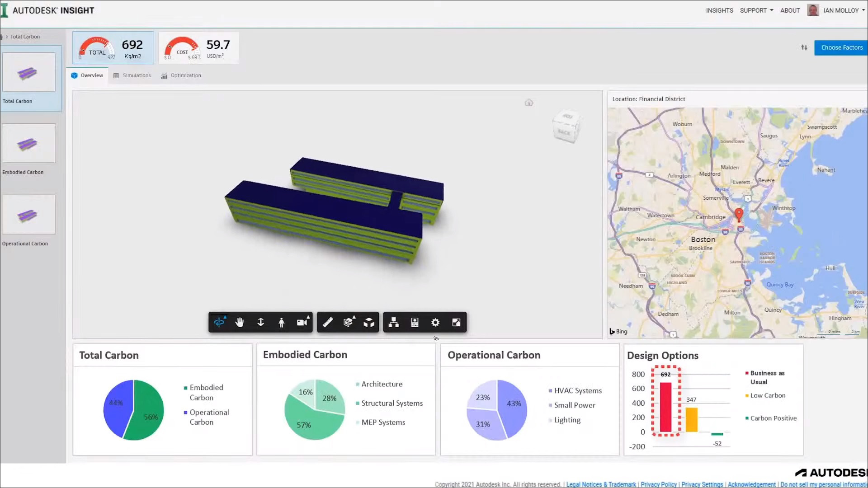Click the Total Carbon breadcrumb text
The height and width of the screenshot is (488, 868).
point(25,37)
